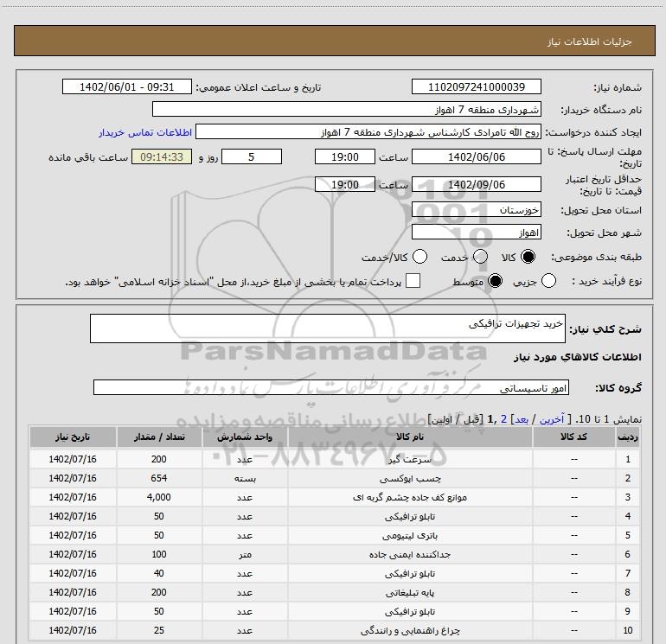Click the quantity 100 cell
The height and width of the screenshot is (644, 666).
[159, 554]
